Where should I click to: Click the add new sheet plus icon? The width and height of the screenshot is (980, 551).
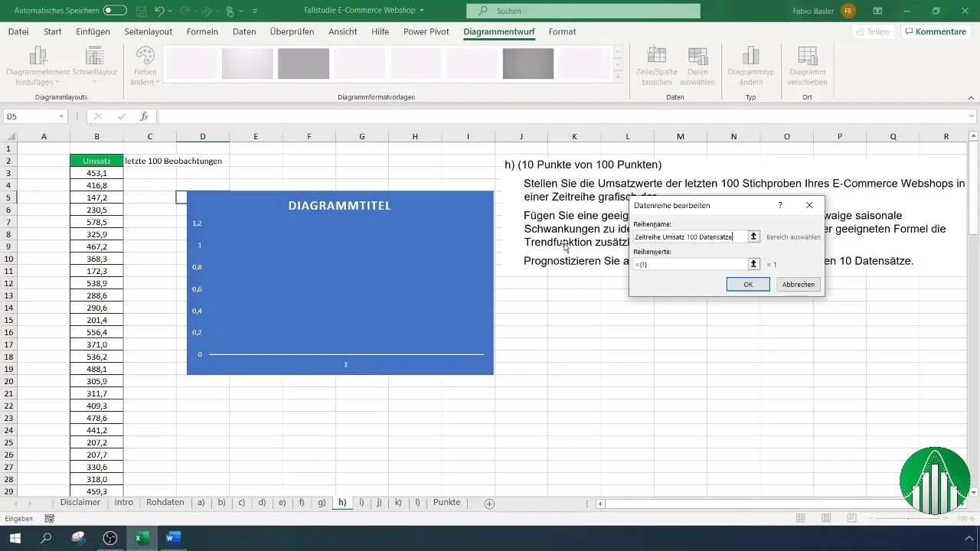pos(489,504)
